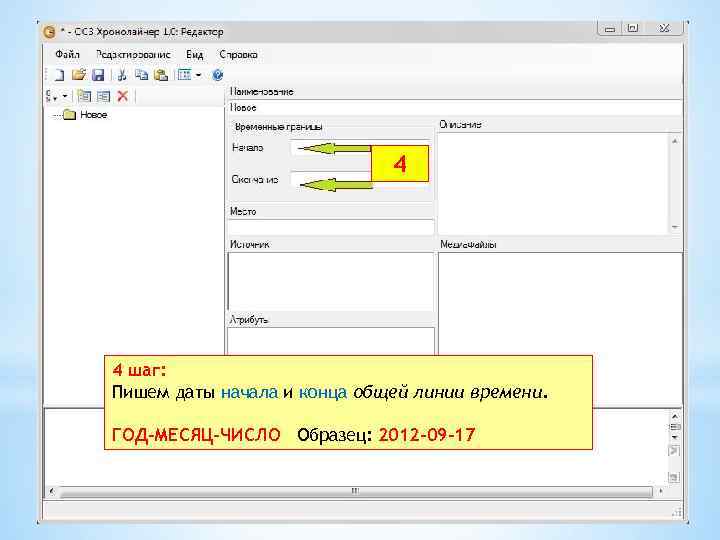The width and height of the screenshot is (720, 540).
Task: Click inside the Источник text box
Action: tap(331, 281)
